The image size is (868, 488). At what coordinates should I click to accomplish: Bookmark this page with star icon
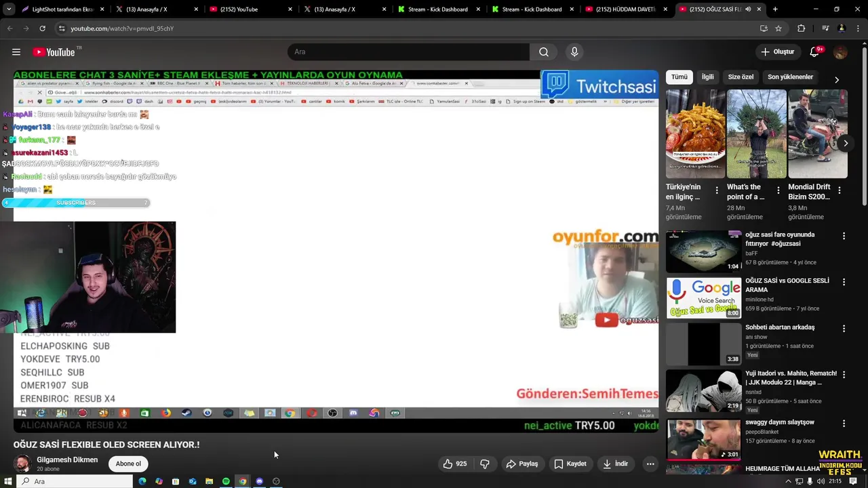(x=778, y=28)
